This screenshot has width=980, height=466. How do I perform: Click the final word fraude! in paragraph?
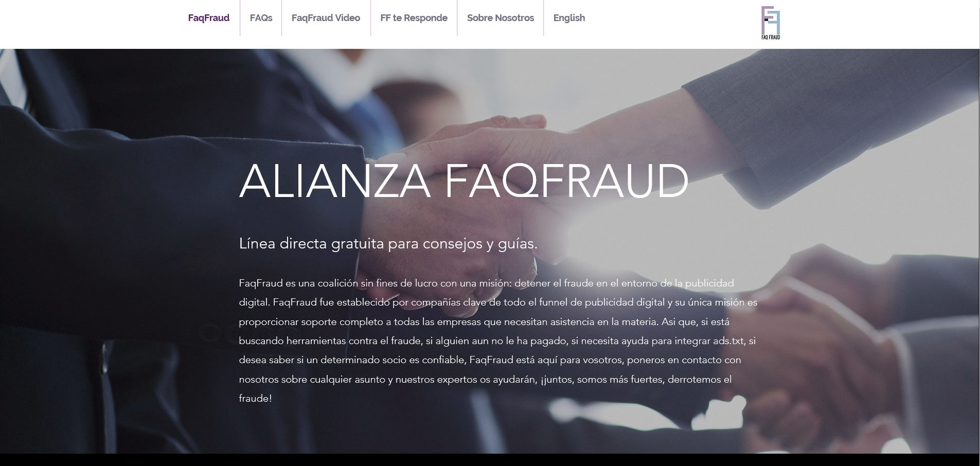tap(255, 398)
